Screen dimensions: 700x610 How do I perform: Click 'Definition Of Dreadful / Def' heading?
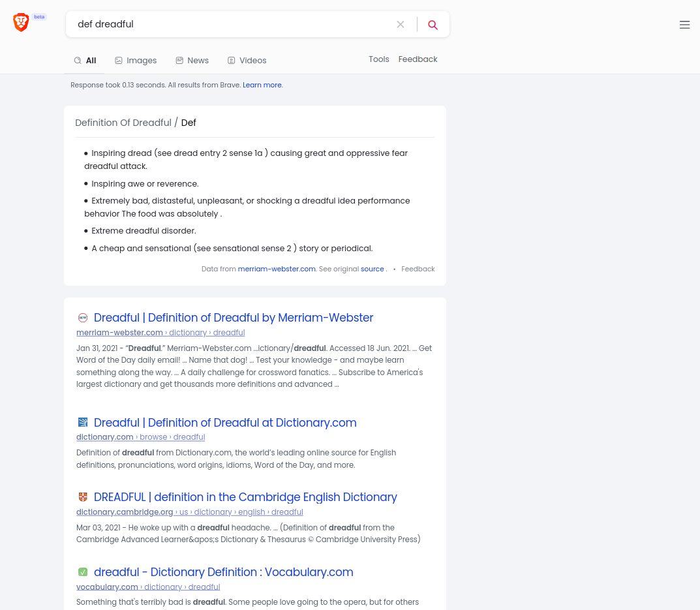tap(136, 123)
